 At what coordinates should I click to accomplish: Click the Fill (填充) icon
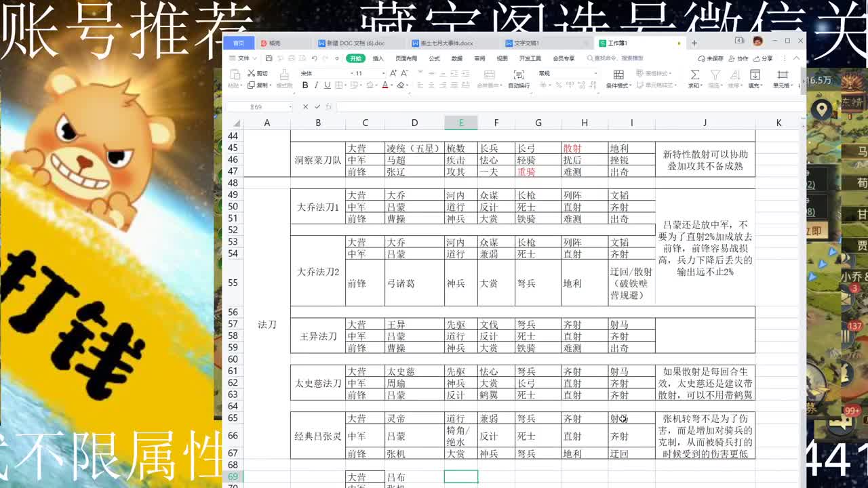click(x=755, y=75)
